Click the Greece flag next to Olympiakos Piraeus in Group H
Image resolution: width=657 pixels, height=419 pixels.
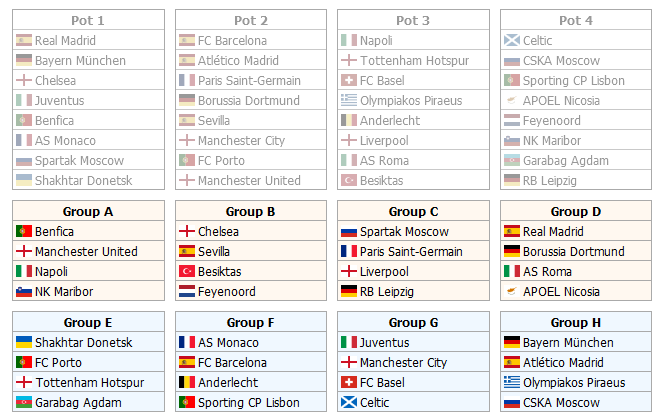click(512, 383)
